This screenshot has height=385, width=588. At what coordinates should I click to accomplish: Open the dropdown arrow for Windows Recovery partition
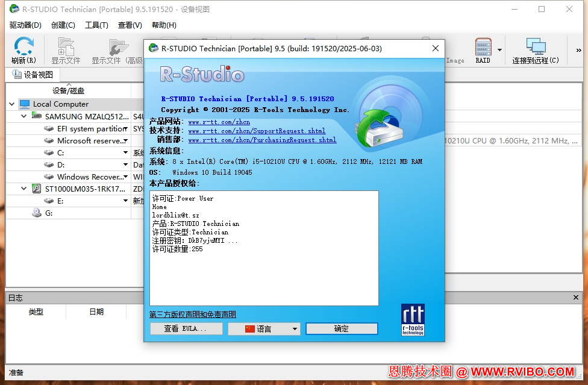[x=126, y=177]
